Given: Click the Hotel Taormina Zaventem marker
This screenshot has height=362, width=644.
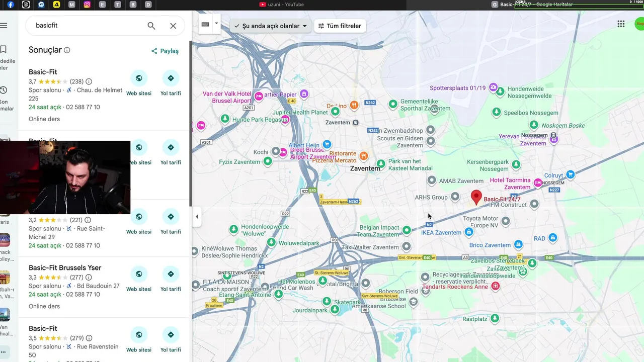Looking at the screenshot, I should click(x=538, y=183).
